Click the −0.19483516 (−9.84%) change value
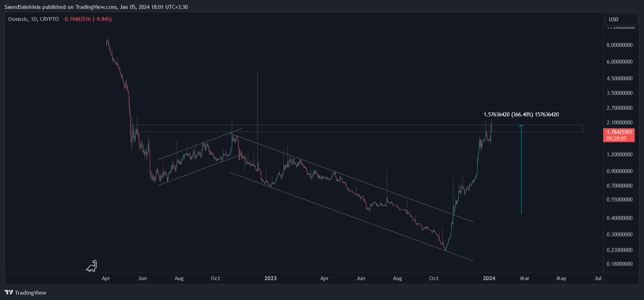The height and width of the screenshot is (300, 644). coord(87,19)
